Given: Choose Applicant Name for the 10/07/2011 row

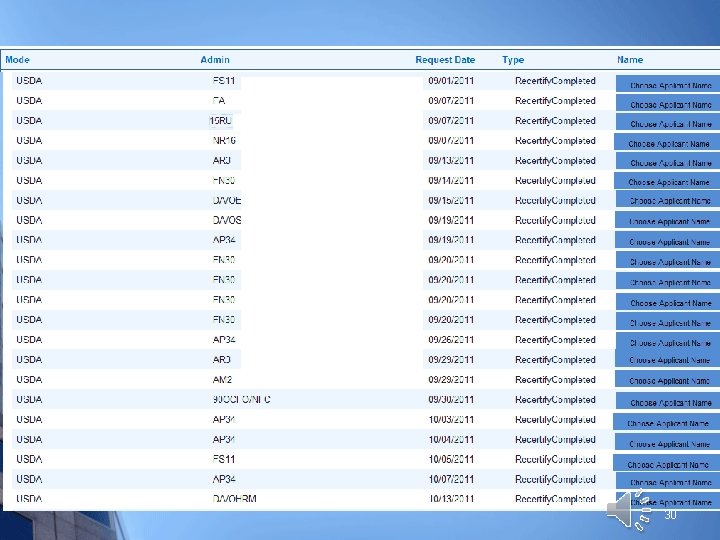Looking at the screenshot, I should 668,481.
